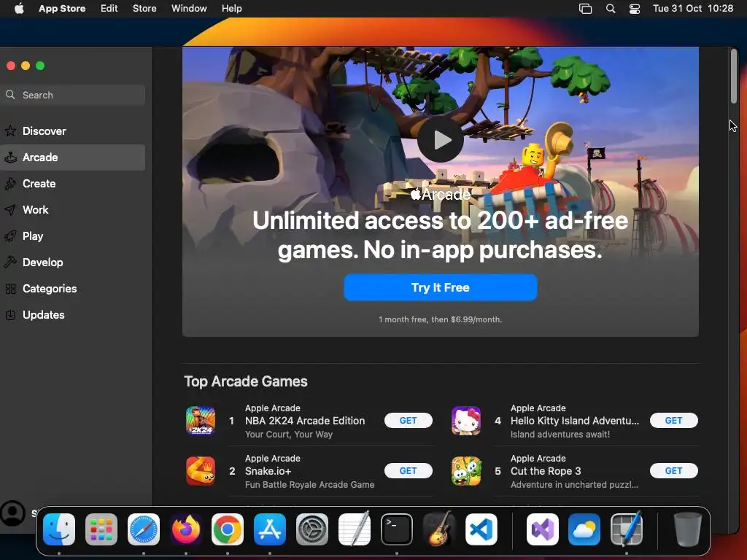Image resolution: width=747 pixels, height=560 pixels.
Task: Open Weather app from the dock
Action: point(584,529)
